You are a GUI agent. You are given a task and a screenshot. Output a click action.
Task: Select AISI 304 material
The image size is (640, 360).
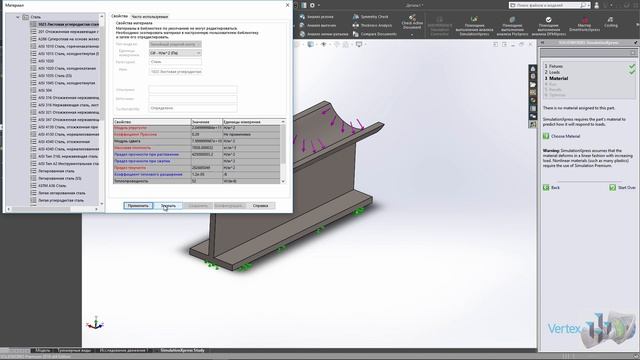tap(45, 90)
